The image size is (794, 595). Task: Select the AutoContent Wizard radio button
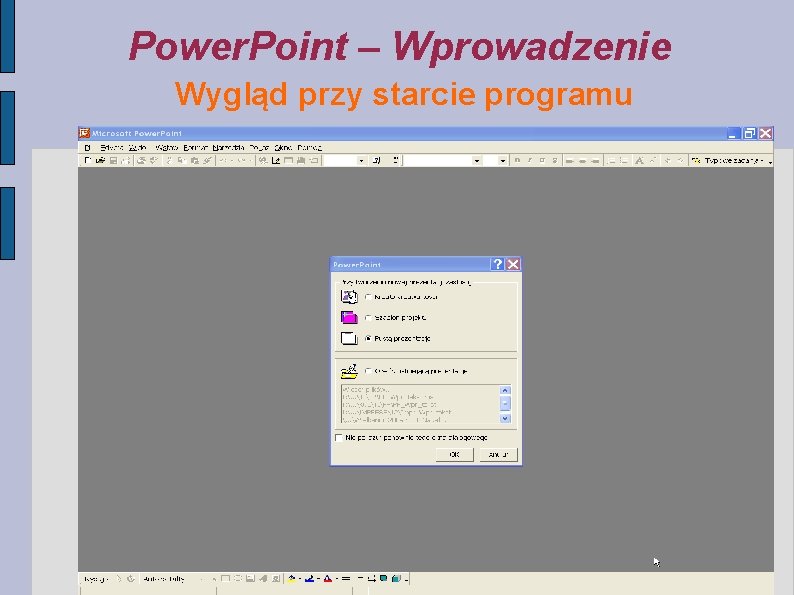368,297
